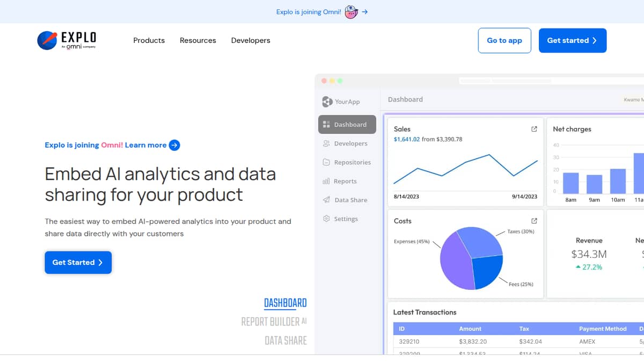Click the $1,641.02 sales value
The image size is (644, 362).
407,139
